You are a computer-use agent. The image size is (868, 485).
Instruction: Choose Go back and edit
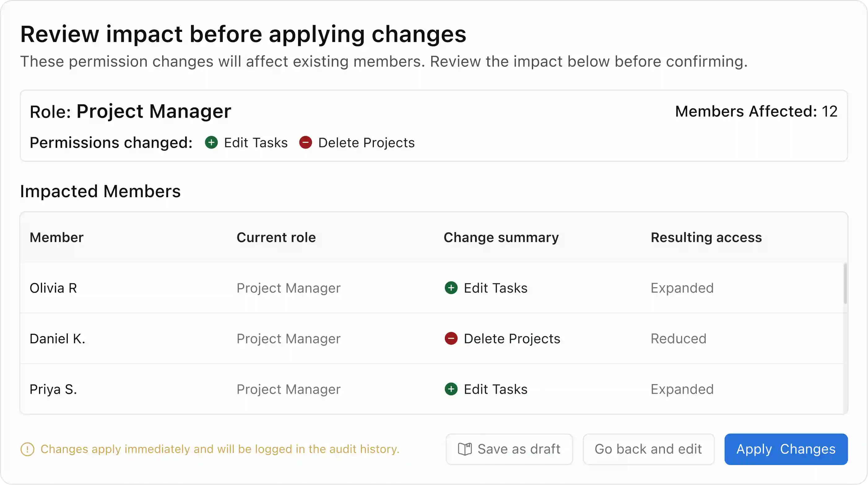point(648,449)
